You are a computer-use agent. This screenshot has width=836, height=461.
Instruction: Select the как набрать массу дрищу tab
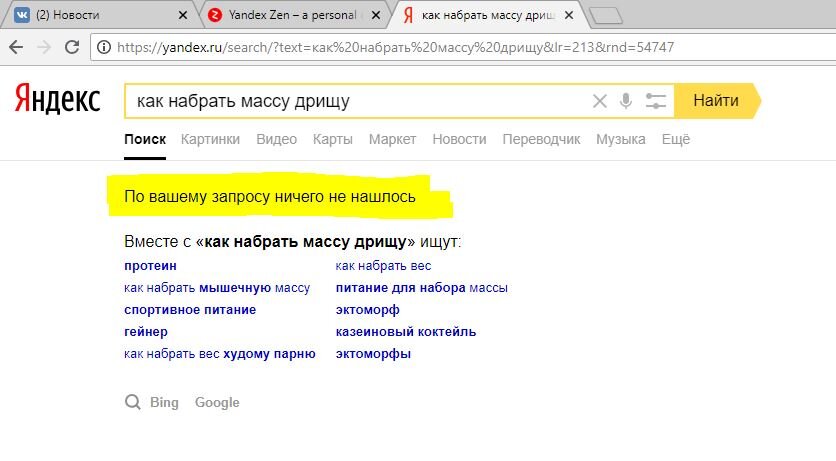[x=488, y=15]
